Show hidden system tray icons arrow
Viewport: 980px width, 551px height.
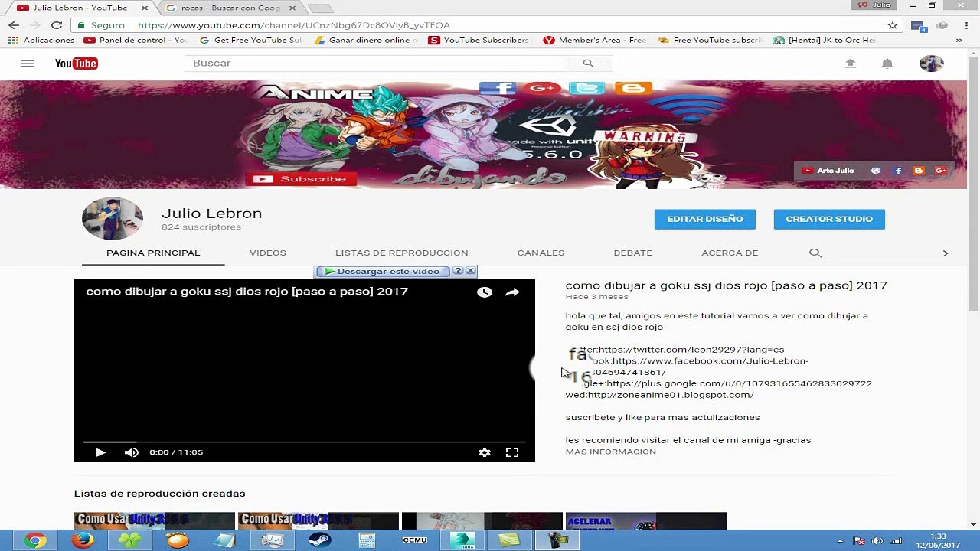[x=840, y=541]
